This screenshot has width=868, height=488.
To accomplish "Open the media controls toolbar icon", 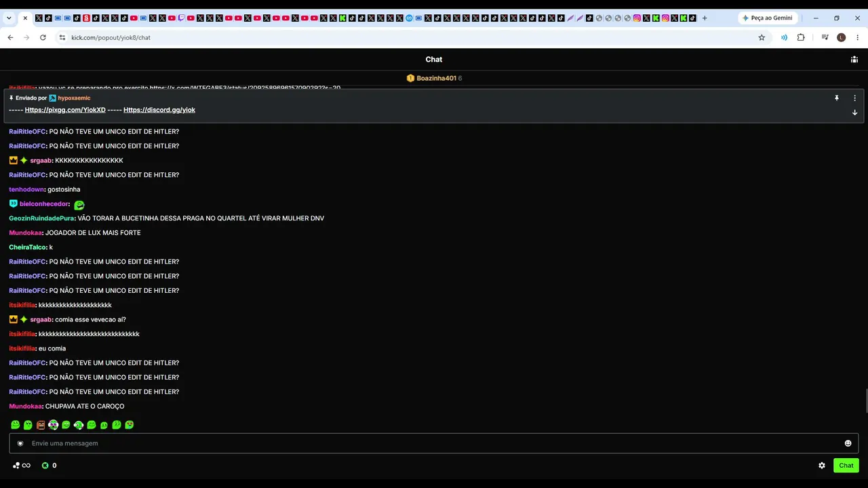I will (x=825, y=37).
